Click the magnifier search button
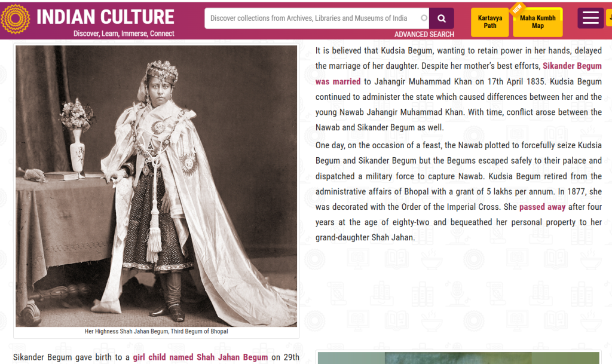This screenshot has height=364, width=612. (442, 19)
